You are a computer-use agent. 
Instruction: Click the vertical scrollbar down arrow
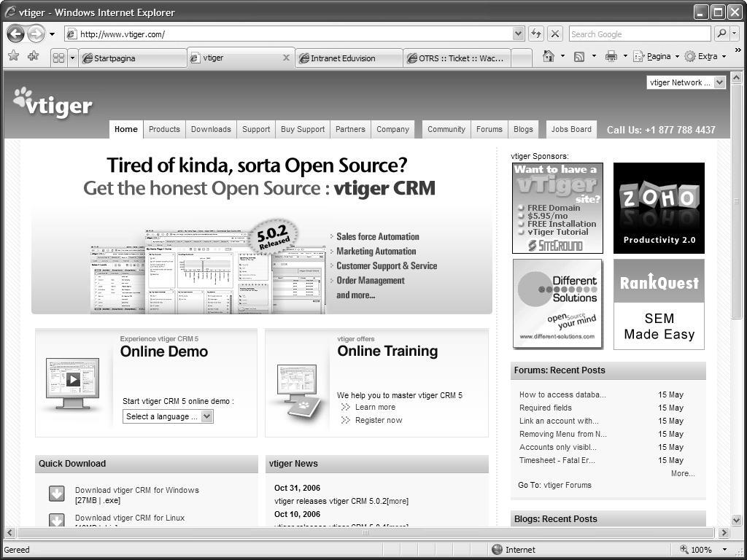click(x=737, y=519)
